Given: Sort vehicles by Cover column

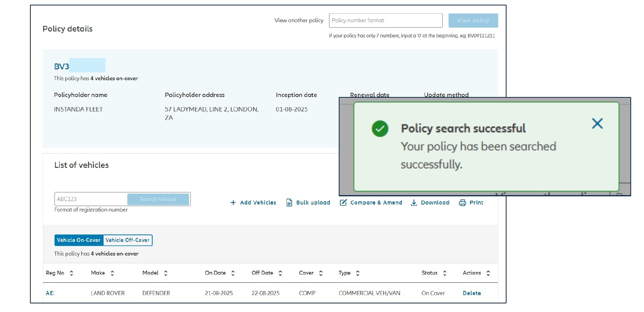Looking at the screenshot, I should [321, 273].
